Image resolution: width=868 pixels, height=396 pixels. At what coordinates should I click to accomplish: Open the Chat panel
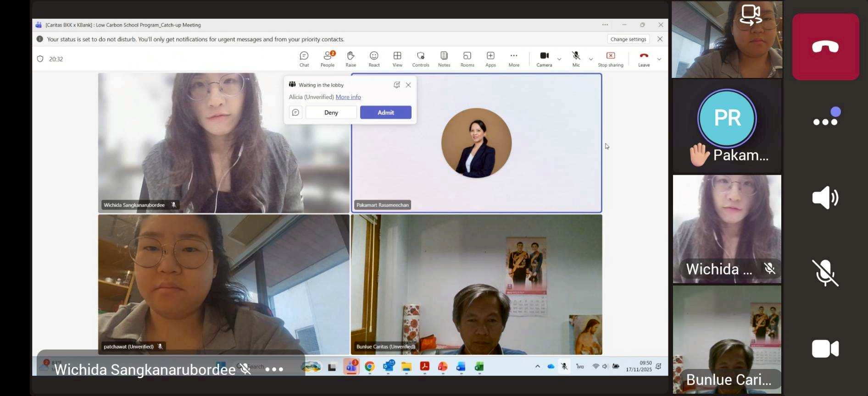tap(304, 59)
